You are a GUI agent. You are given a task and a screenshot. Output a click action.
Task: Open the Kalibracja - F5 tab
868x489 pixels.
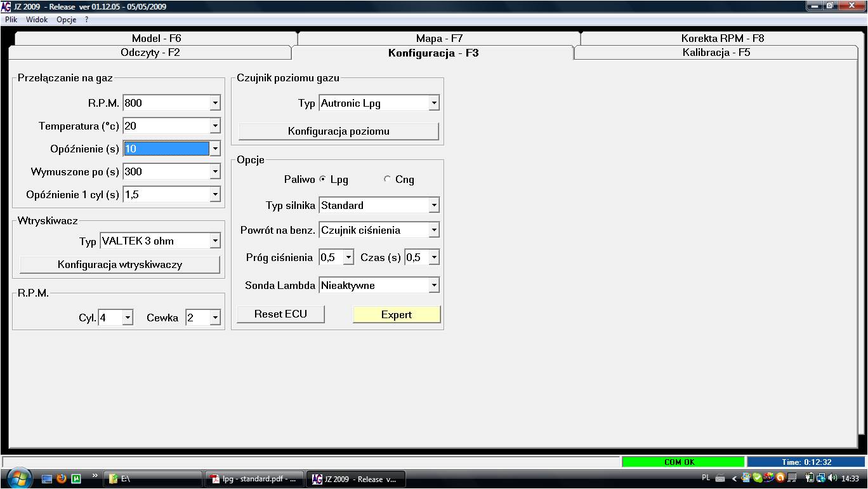pyautogui.click(x=716, y=53)
